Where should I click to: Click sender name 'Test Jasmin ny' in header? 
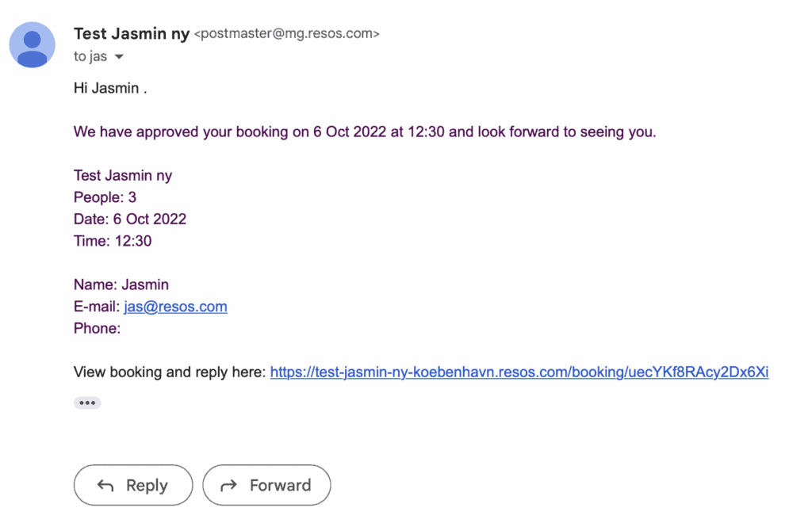point(132,33)
